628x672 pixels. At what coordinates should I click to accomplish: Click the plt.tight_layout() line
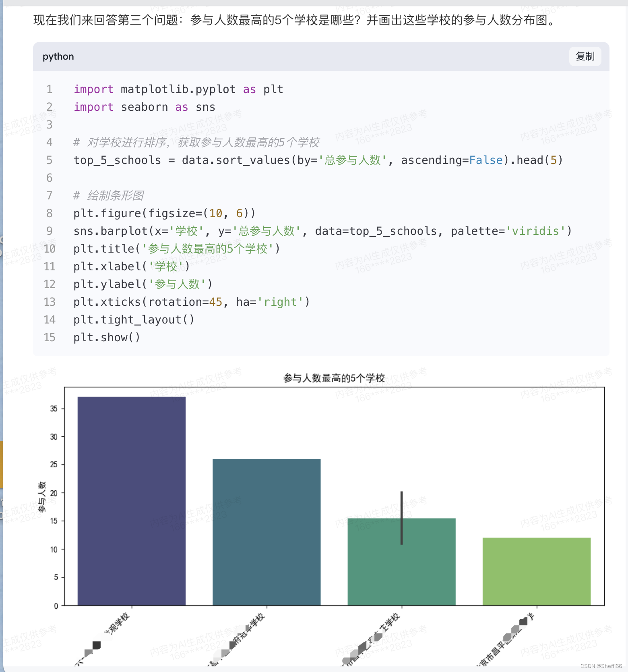coord(134,319)
